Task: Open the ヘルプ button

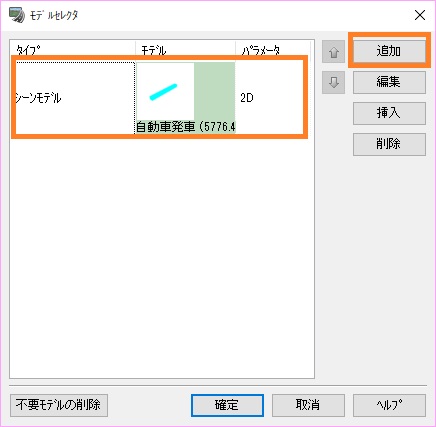Action: tap(389, 405)
